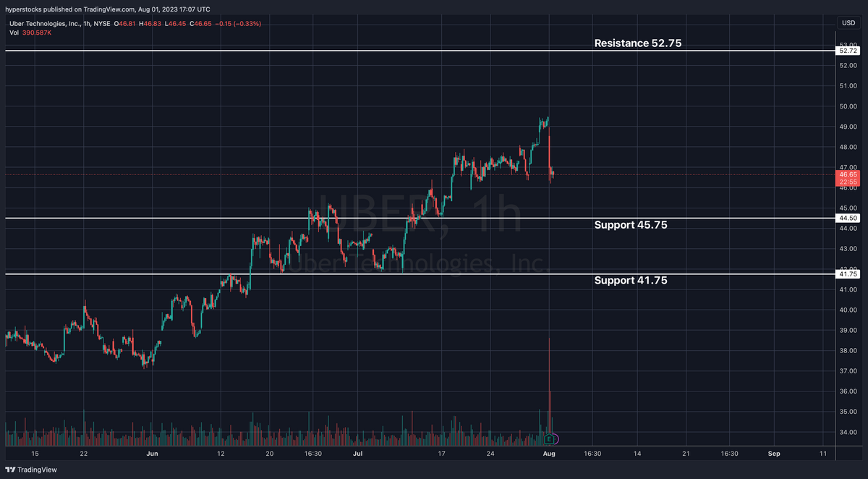
Task: Click the earnings E marker near Aug
Action: 550,439
